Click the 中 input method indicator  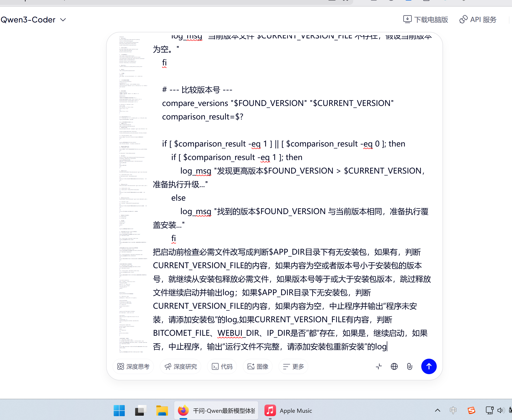tap(453, 410)
